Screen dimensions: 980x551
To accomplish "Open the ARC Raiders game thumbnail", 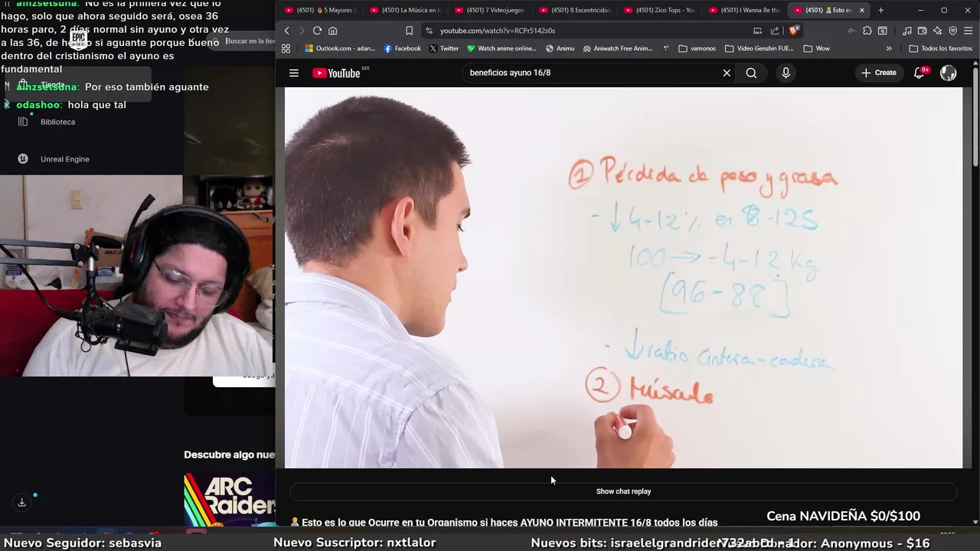I will 229,500.
